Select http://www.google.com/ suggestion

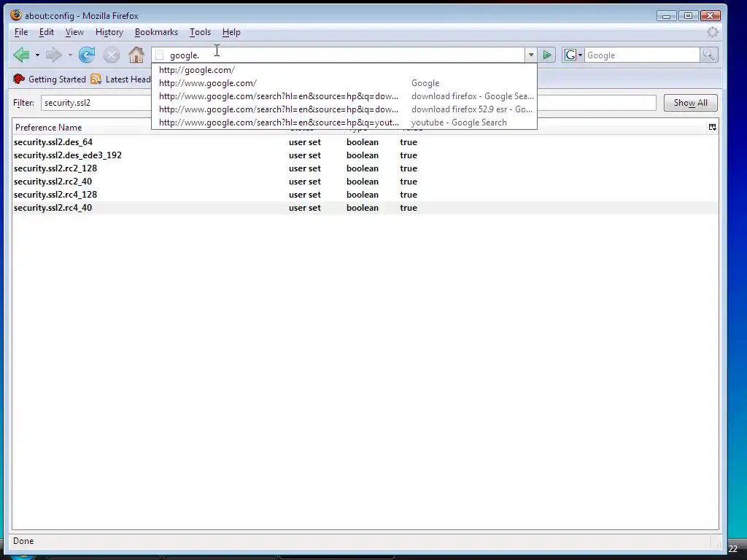tap(344, 83)
